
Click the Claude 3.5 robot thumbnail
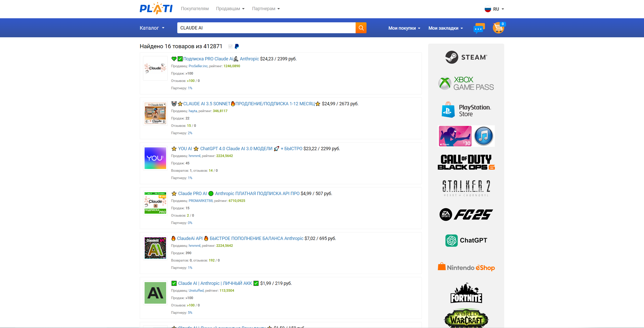click(155, 113)
